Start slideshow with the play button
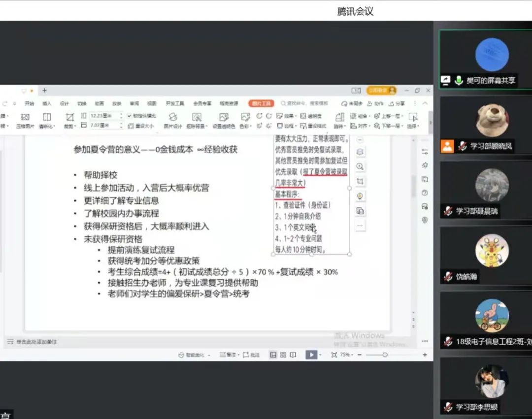This screenshot has height=419, width=532. coord(311,355)
